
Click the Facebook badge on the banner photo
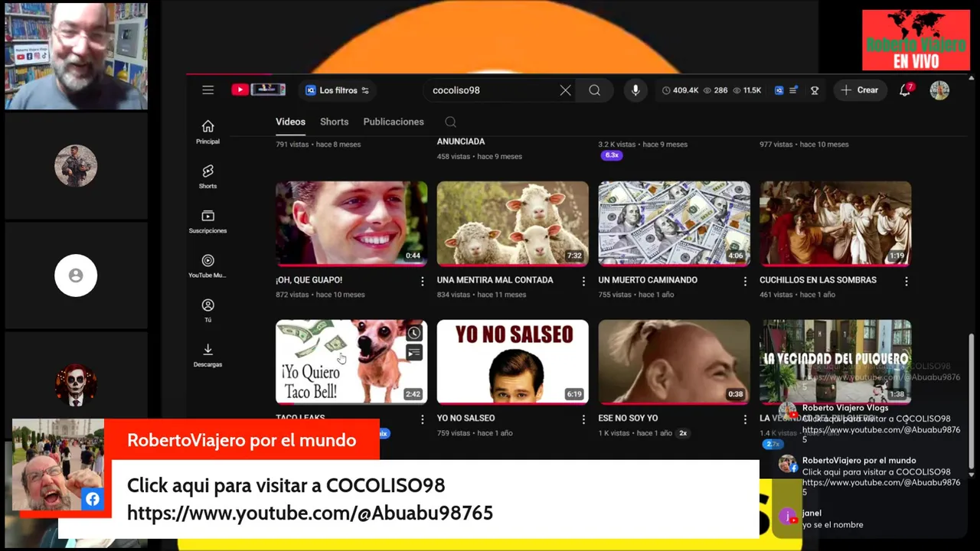click(x=93, y=500)
